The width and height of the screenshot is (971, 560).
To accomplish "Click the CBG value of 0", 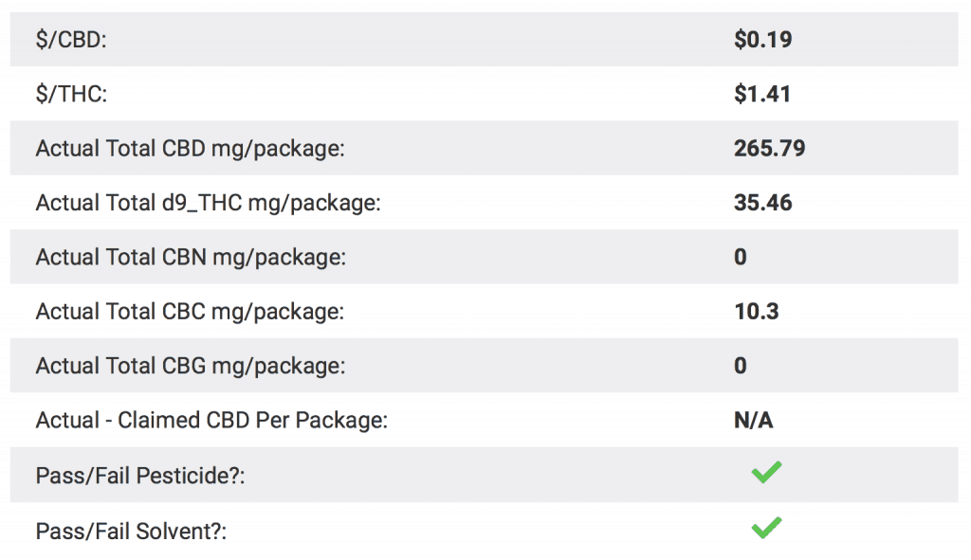I will click(x=741, y=367).
